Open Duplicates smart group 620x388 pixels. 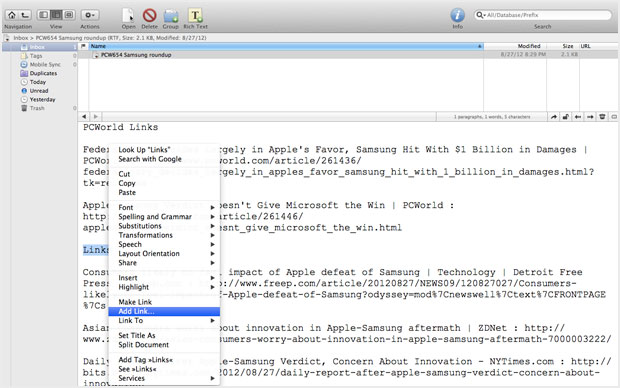coord(39,73)
